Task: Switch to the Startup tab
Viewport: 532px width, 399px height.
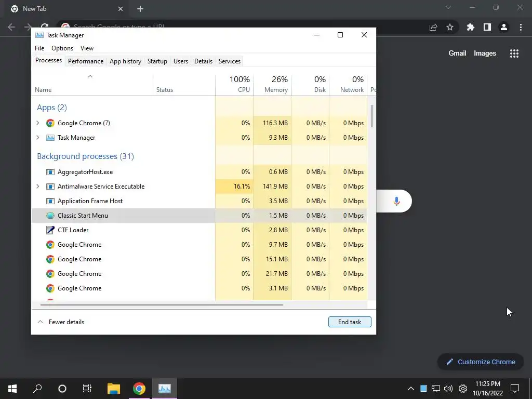Action: (157, 61)
